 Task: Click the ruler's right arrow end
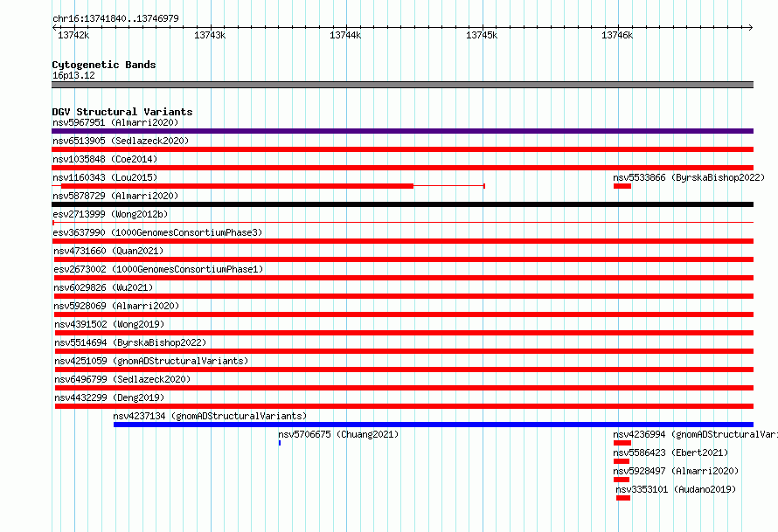coord(751,28)
